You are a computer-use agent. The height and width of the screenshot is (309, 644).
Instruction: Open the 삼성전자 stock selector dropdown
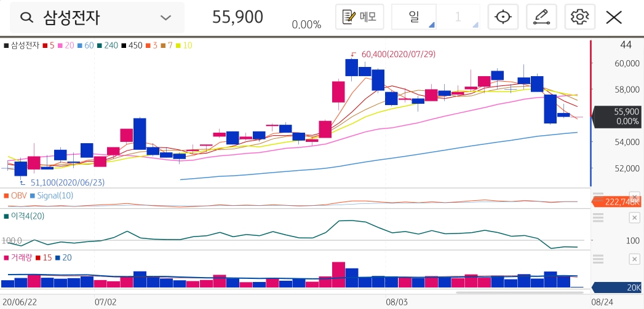(x=97, y=18)
